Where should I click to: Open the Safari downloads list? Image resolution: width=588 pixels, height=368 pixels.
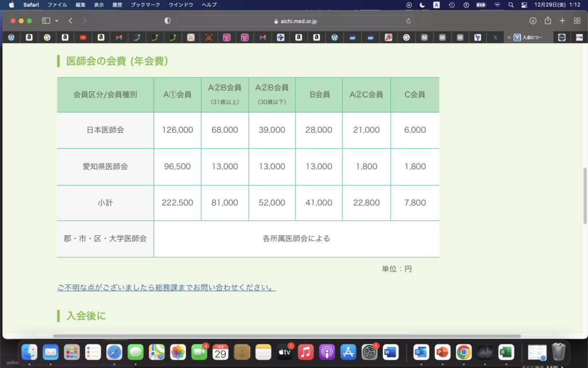[533, 21]
